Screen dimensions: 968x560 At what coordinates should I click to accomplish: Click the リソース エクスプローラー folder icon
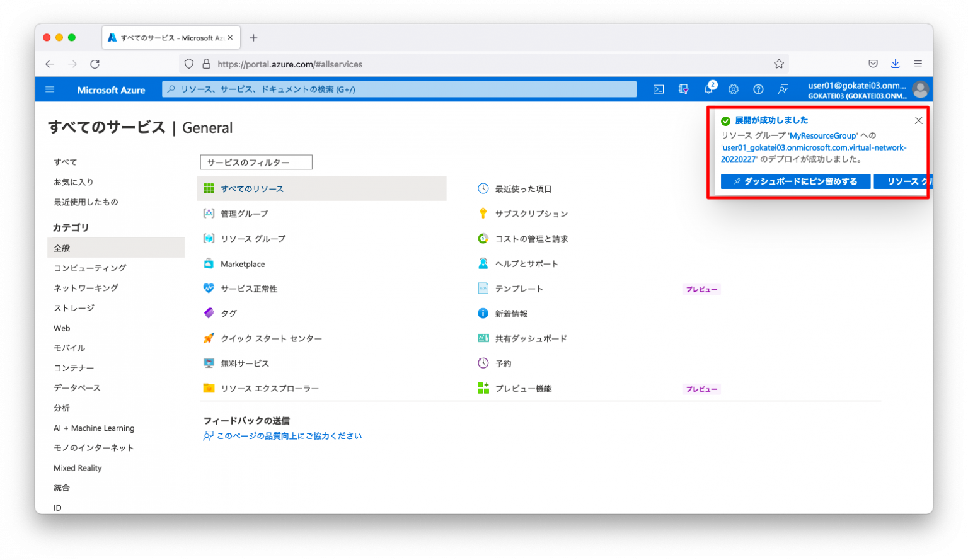click(x=209, y=388)
